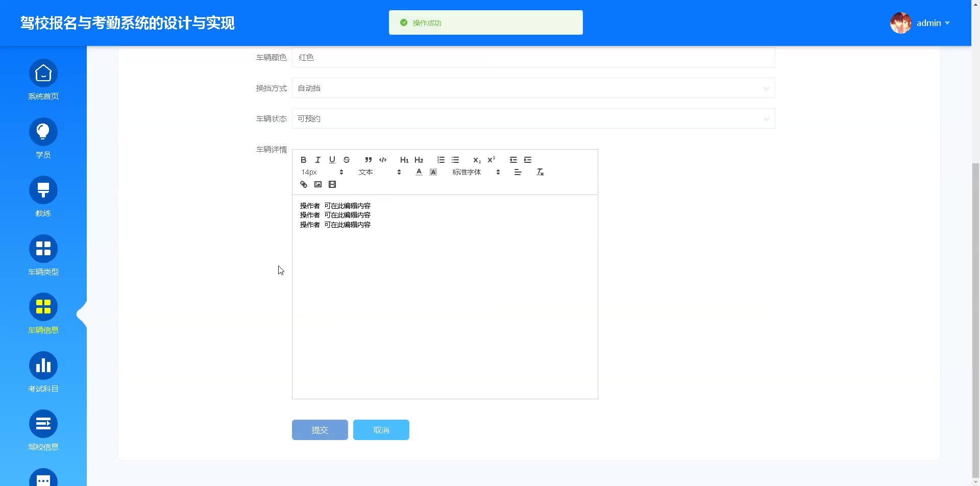The height and width of the screenshot is (486, 980).
Task: Open the text color picker
Action: click(419, 172)
